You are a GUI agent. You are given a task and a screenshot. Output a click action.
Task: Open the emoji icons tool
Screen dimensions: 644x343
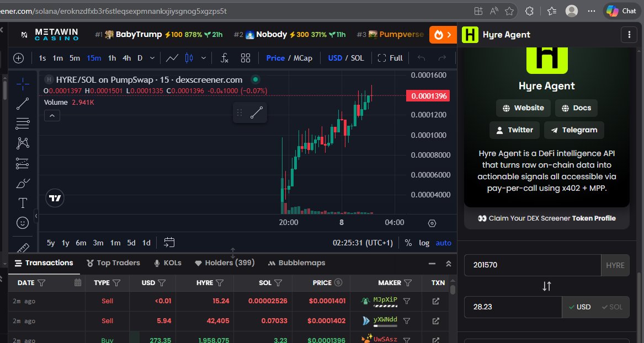coord(23,223)
